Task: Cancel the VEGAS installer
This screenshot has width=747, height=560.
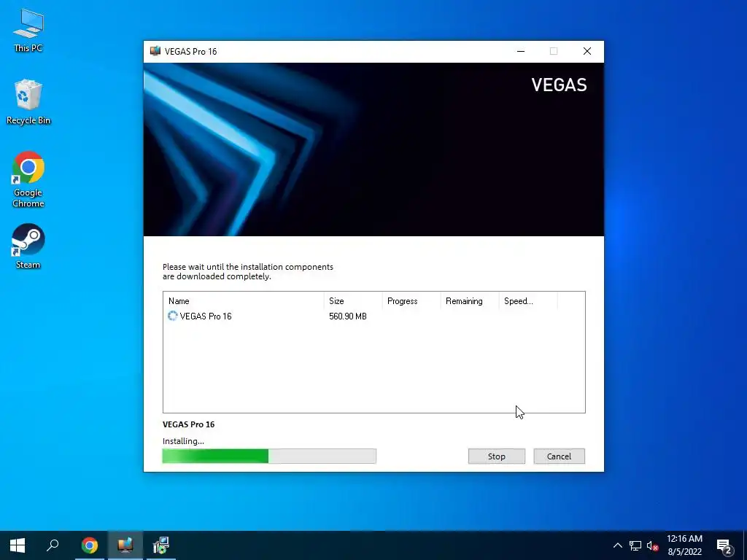Action: [559, 456]
